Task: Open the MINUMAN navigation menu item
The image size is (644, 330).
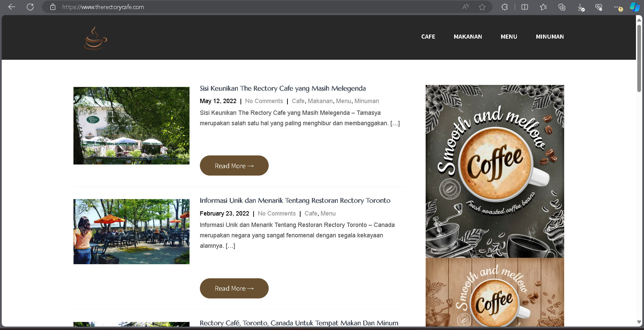Action: pos(549,37)
